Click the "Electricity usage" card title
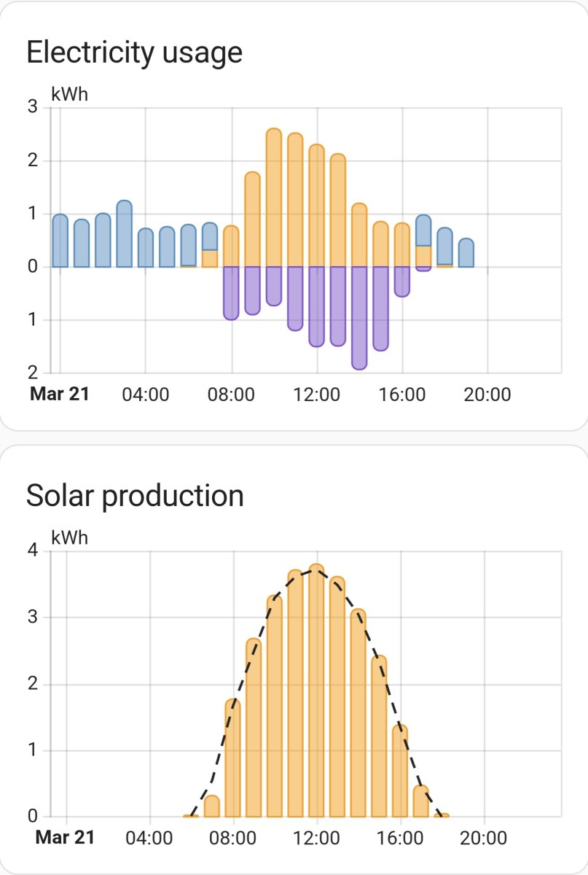 click(134, 52)
